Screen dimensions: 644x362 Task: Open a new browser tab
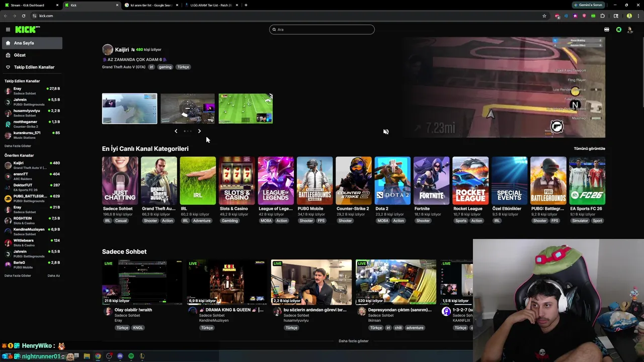click(246, 5)
